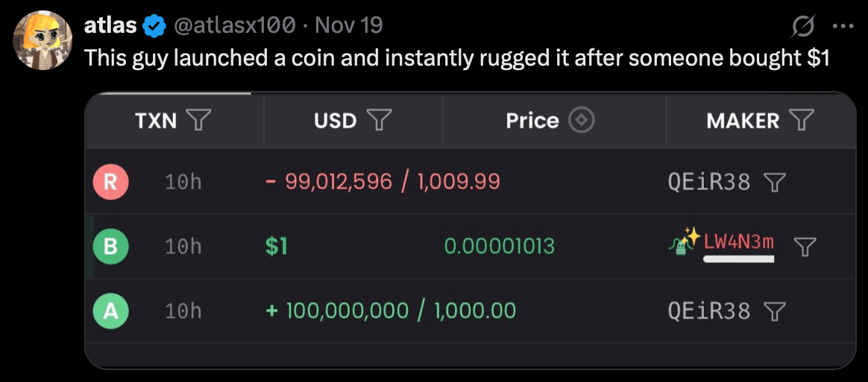Viewport: 868px width, 382px height.
Task: Open atlas profile avatar picture
Action: [44, 42]
